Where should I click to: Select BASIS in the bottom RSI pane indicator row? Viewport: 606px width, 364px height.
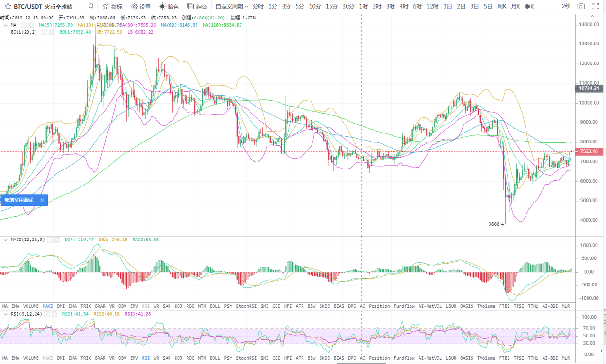[466, 358]
